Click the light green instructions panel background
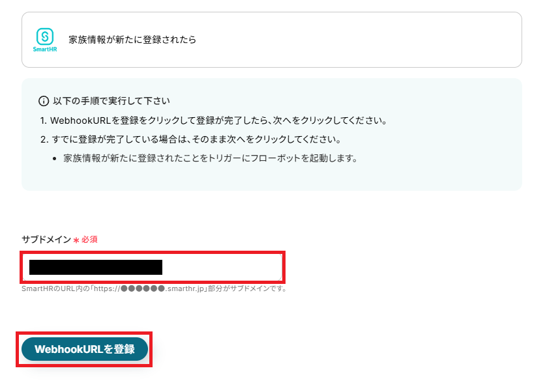 pyautogui.click(x=434, y=174)
